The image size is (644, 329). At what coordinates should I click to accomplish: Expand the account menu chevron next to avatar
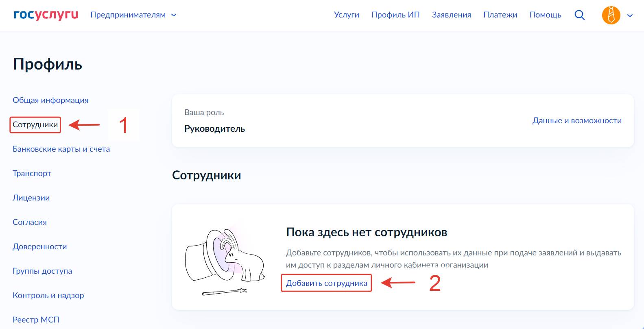tap(630, 15)
